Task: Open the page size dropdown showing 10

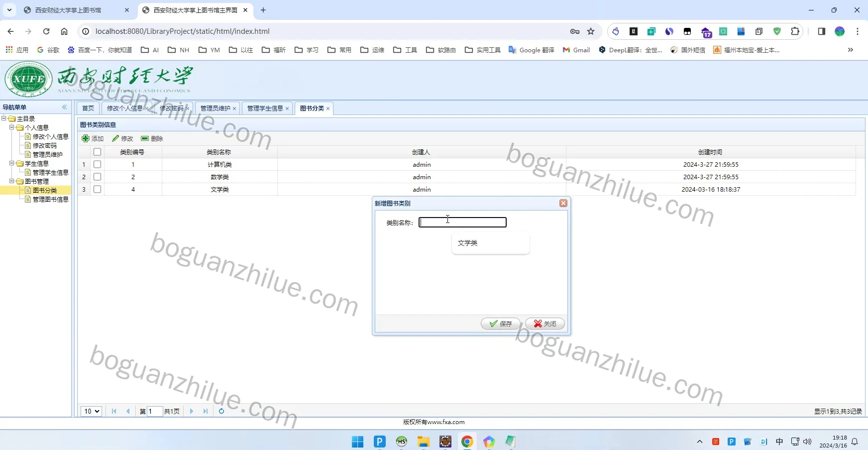Action: [92, 411]
